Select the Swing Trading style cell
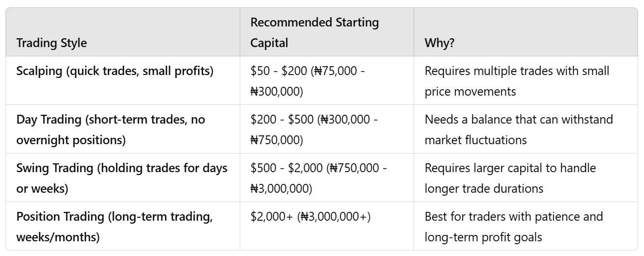This screenshot has width=644, height=256. 122,178
